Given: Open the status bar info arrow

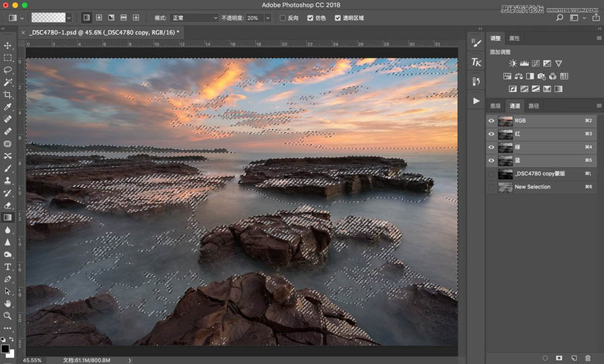Looking at the screenshot, I should [130, 361].
